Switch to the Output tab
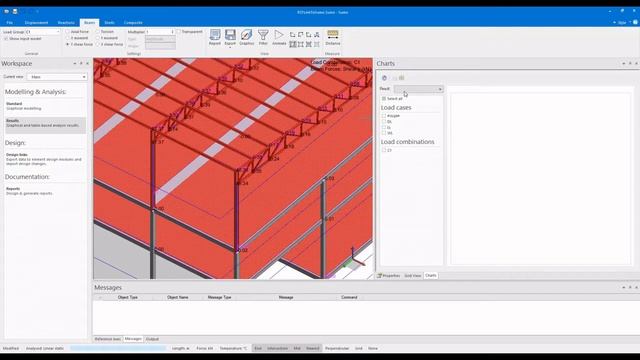This screenshot has width=640, height=360. point(152,339)
